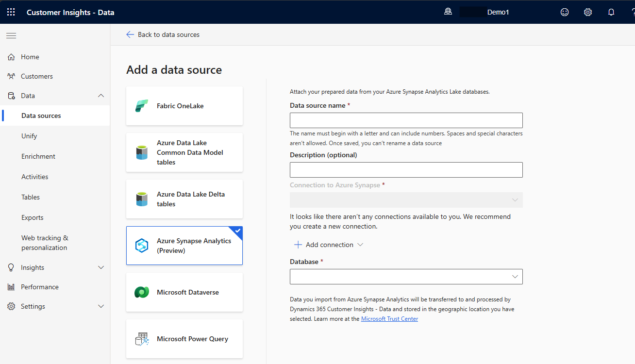
Task: Click the environment picker icon beside Demo1
Action: 448,12
